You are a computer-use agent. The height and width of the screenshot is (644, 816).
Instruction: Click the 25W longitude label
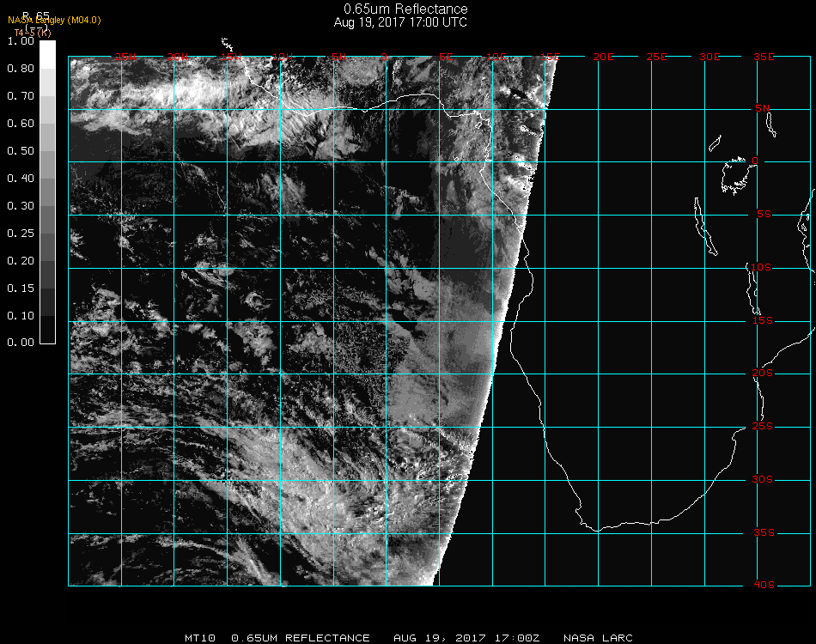[x=125, y=57]
